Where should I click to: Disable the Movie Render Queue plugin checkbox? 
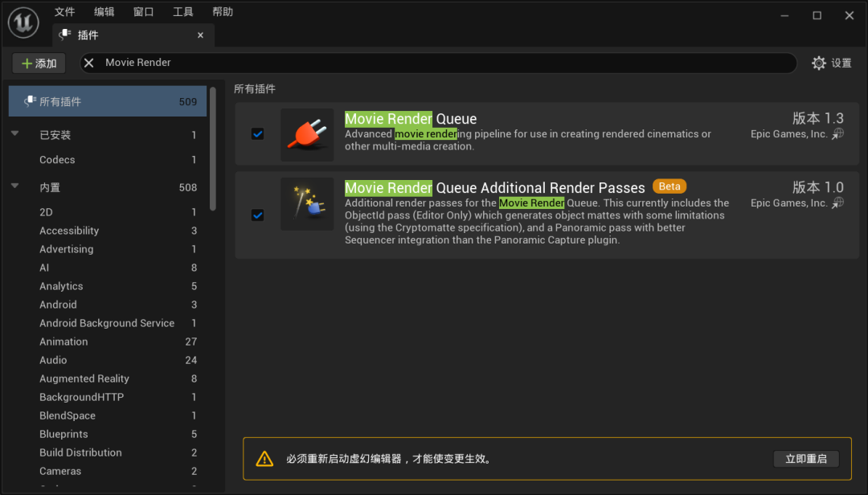[x=257, y=134]
